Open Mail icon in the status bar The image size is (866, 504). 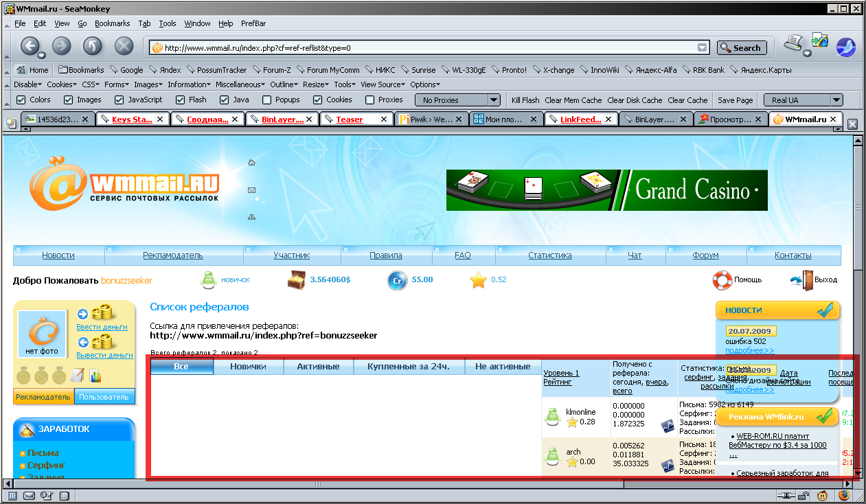pos(29,495)
